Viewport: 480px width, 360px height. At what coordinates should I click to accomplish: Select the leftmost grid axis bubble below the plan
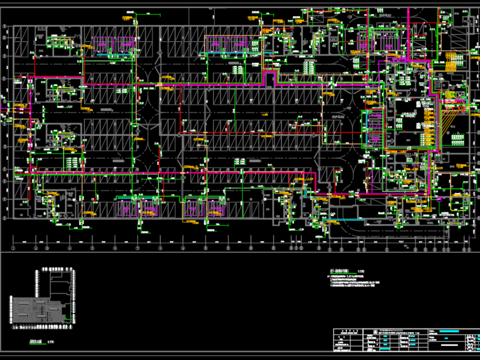click(x=13, y=248)
